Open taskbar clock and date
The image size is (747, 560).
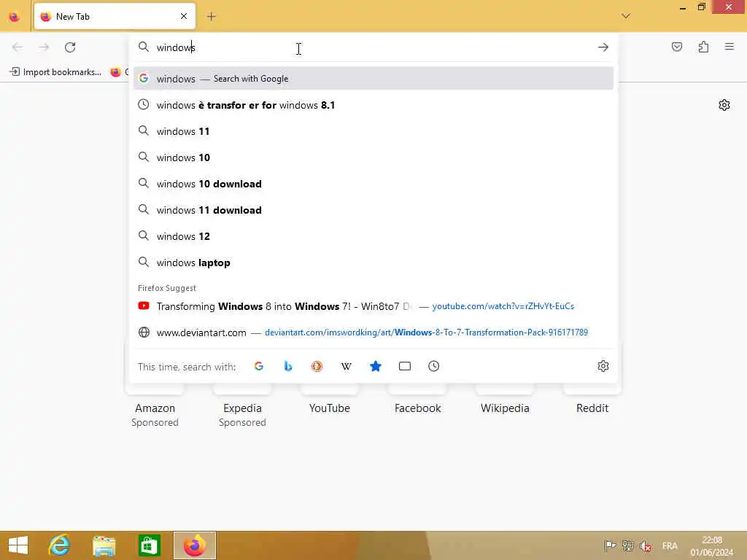pos(712,546)
